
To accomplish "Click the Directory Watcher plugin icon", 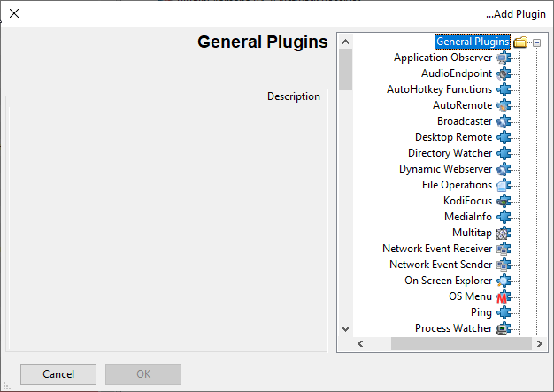I will pos(504,153).
